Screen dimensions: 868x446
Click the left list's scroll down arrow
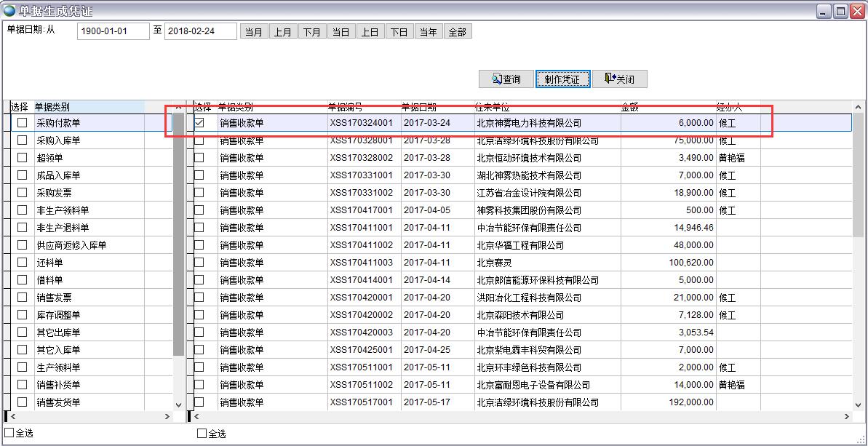pyautogui.click(x=179, y=405)
